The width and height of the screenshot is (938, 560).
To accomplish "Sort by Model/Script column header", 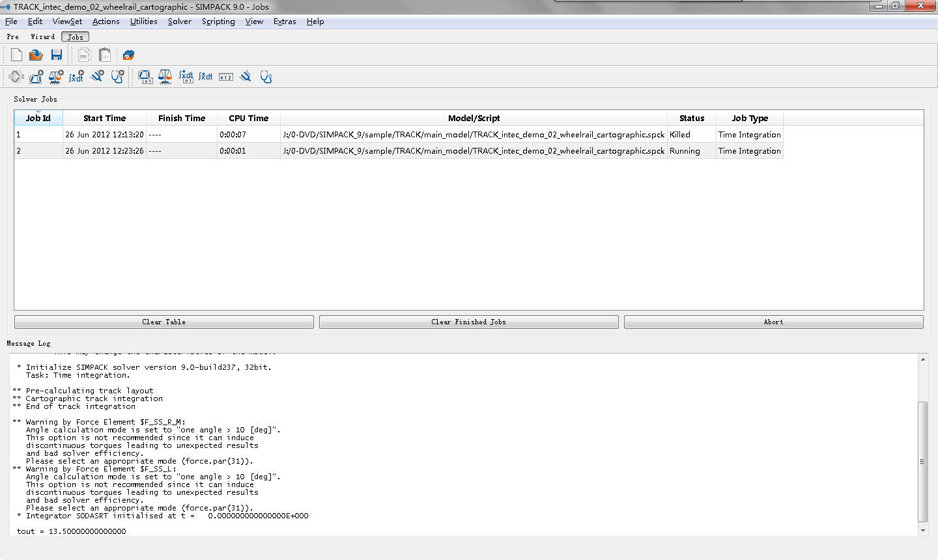I will (474, 118).
